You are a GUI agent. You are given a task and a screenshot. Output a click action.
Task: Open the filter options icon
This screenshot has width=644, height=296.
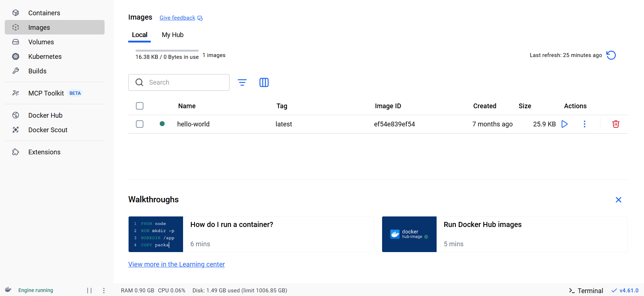click(242, 82)
